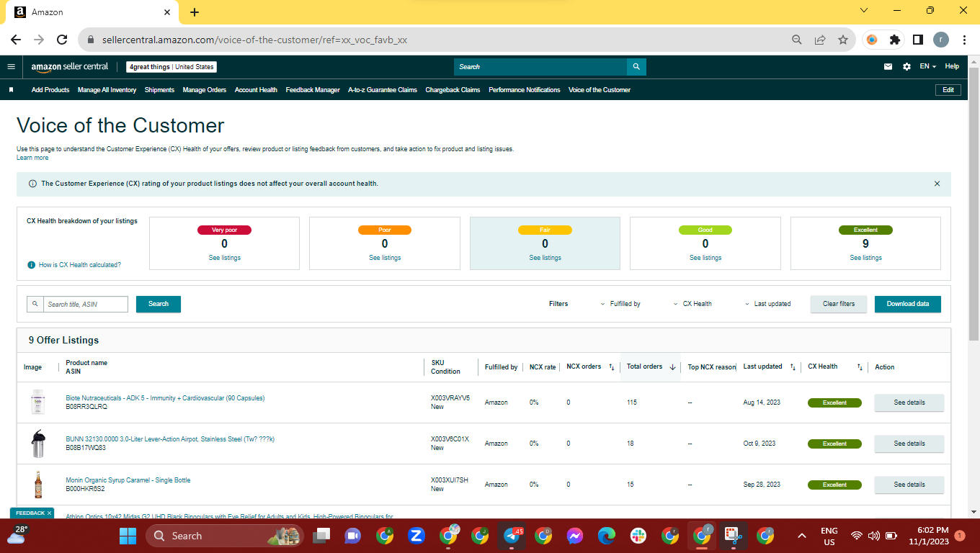Open Telegram from the taskbar
Screen dimensions: 980x553
[512, 536]
